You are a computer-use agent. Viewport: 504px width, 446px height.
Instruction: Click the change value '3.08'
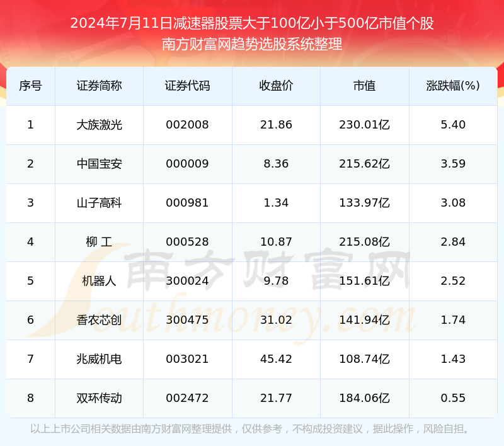pyautogui.click(x=453, y=203)
